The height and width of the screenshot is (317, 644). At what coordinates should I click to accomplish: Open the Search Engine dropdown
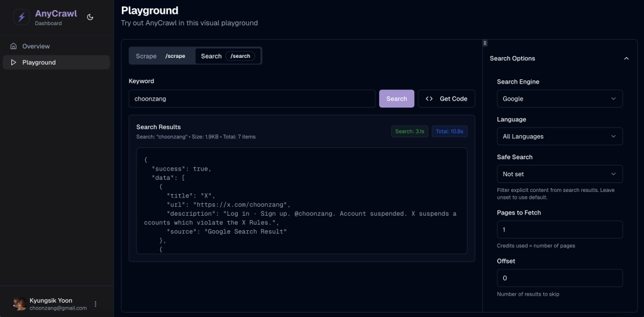[x=560, y=99]
